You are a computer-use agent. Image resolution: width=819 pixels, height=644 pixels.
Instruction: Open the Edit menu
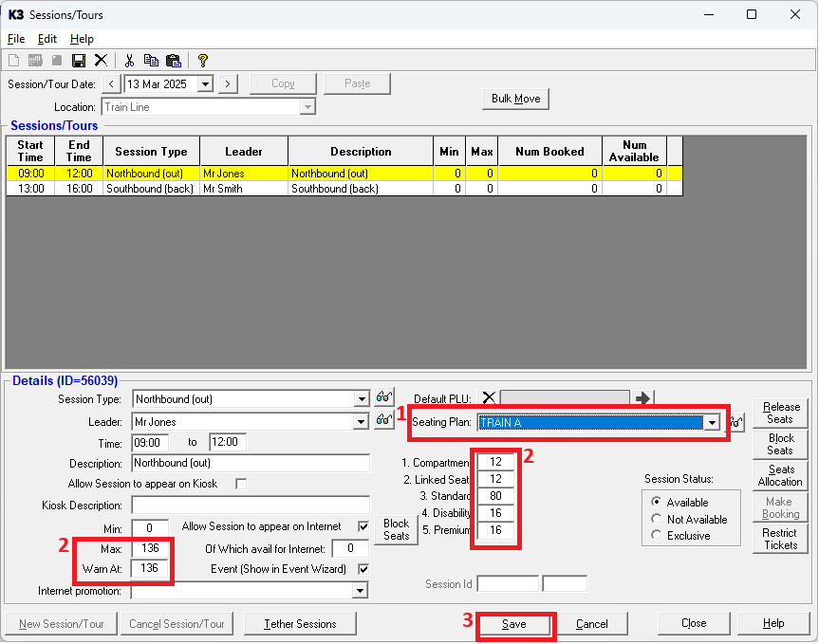pyautogui.click(x=47, y=39)
